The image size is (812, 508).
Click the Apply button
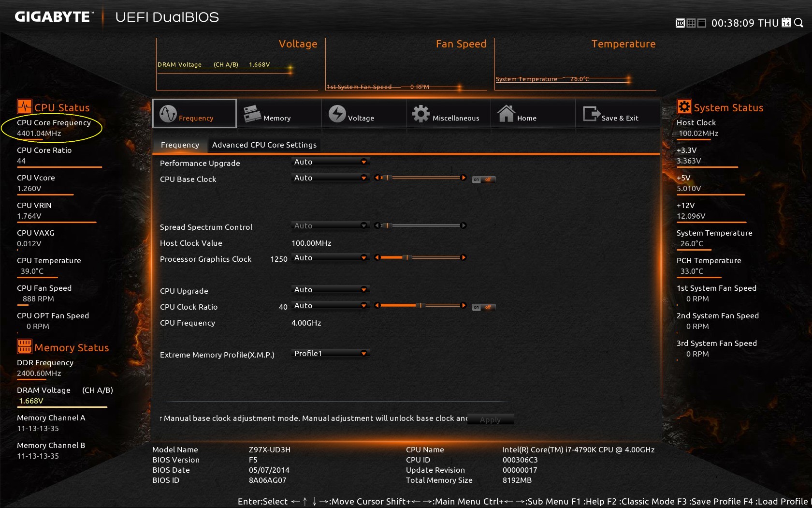490,419
